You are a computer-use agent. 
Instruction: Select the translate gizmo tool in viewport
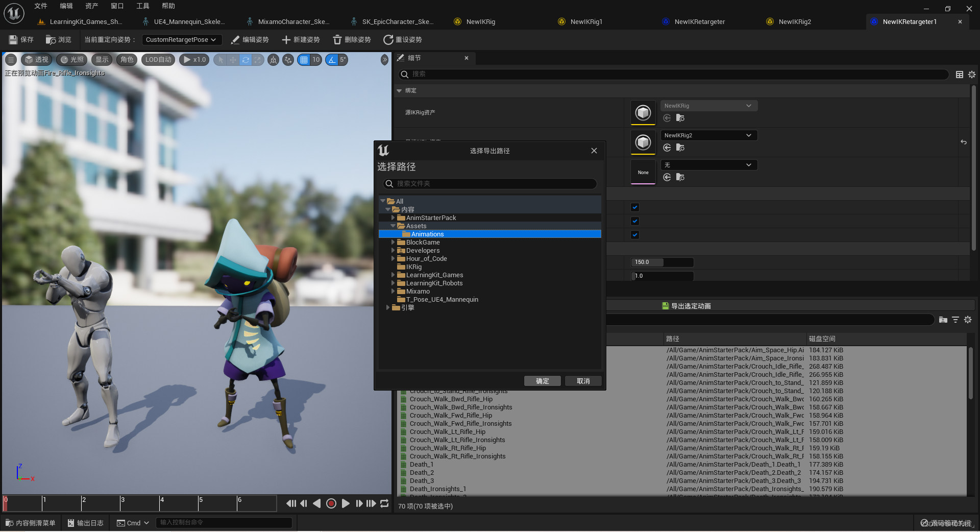coord(233,60)
